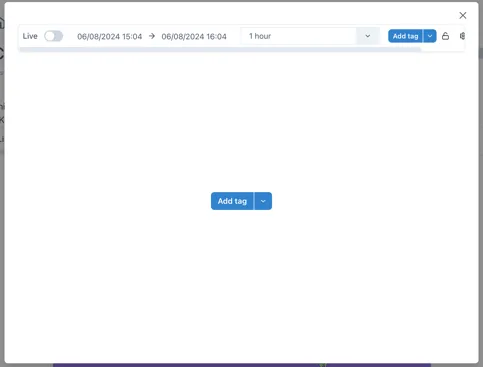This screenshot has width=483, height=367.
Task: Click the unlock padlock icon
Action: click(x=445, y=36)
